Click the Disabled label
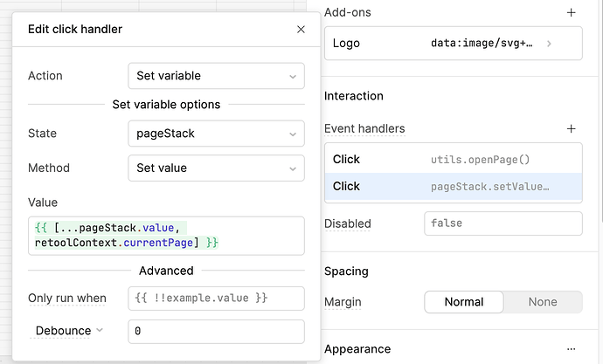The width and height of the screenshot is (603, 364). [x=348, y=223]
